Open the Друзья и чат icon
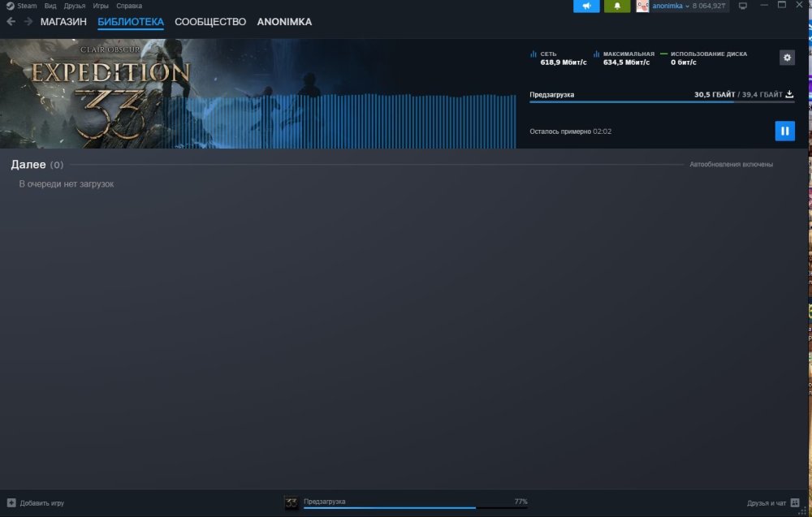The width and height of the screenshot is (812, 517). [x=795, y=503]
